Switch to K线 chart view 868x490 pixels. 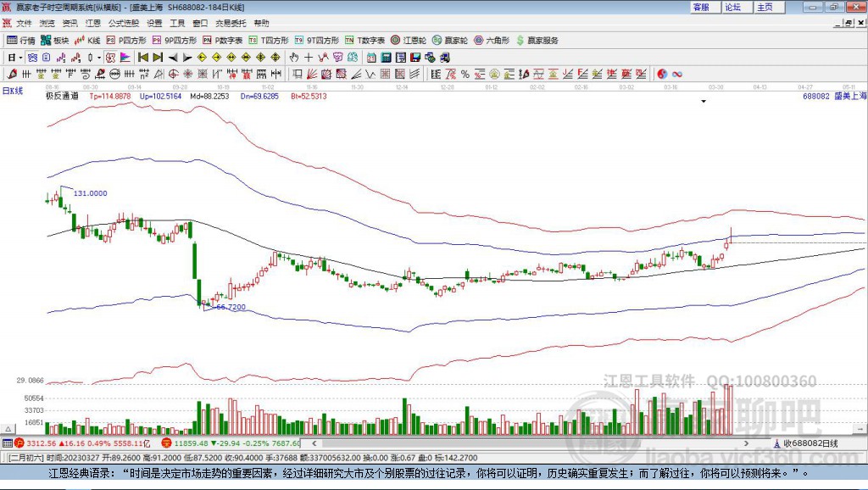[87, 41]
